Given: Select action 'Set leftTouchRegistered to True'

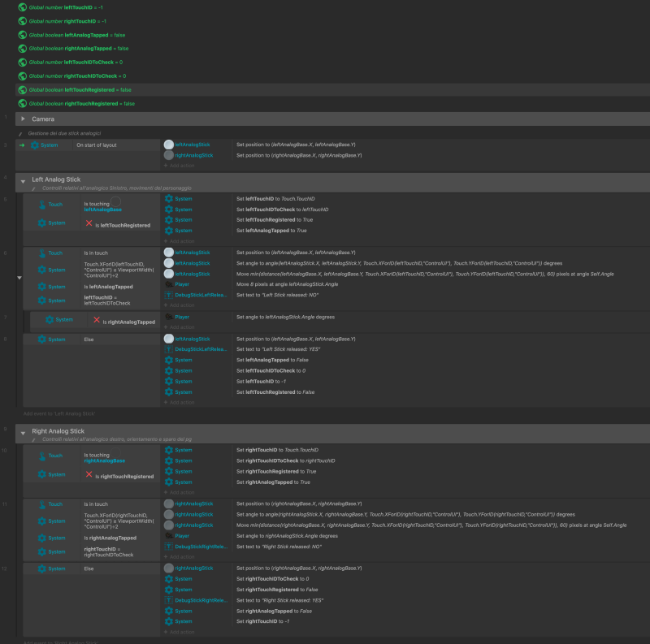Looking at the screenshot, I should tap(275, 219).
